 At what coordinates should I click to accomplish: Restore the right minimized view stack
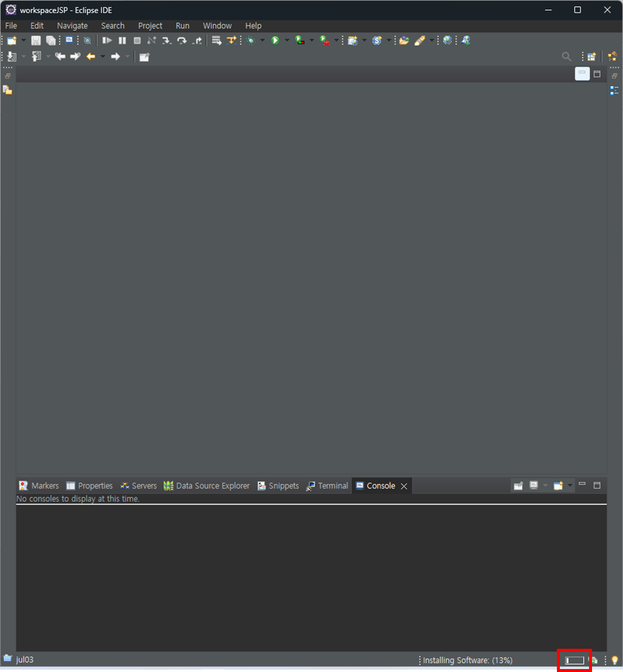pyautogui.click(x=615, y=76)
